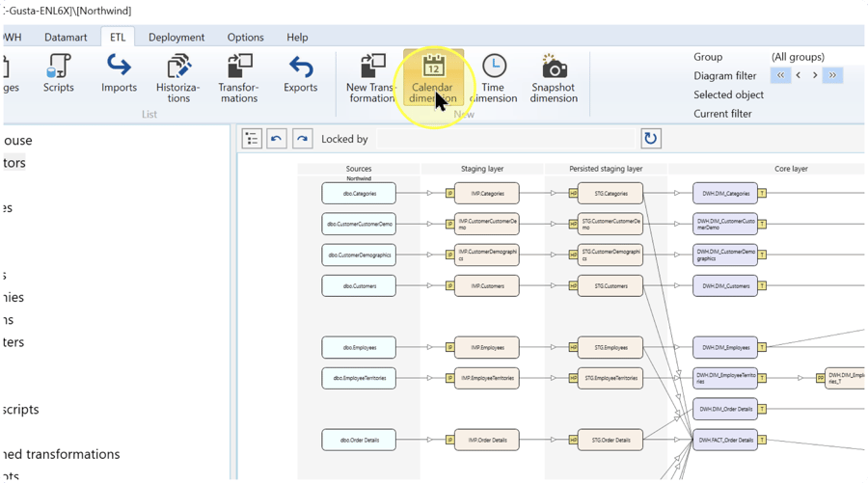Select the STG.Order Details persisted node
Screen dimensions: 868x483
coord(610,440)
